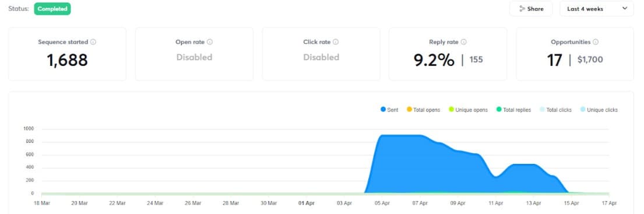This screenshot has width=644, height=214.
Task: Click the 17 Apr date label on axis
Action: pos(609,203)
